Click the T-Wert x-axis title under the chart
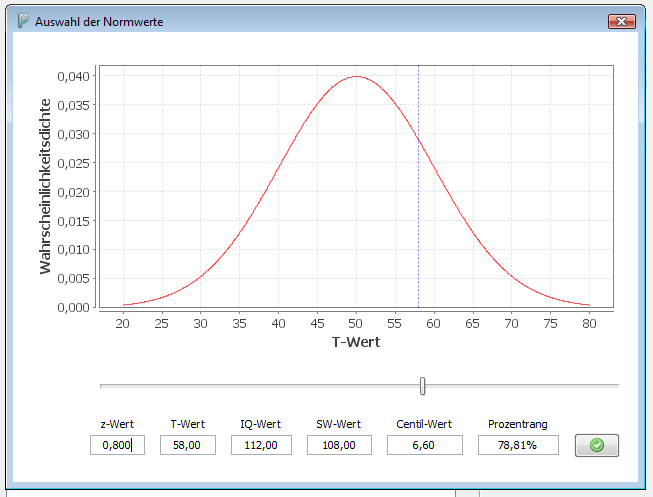Image resolution: width=653 pixels, height=497 pixels. point(355,342)
